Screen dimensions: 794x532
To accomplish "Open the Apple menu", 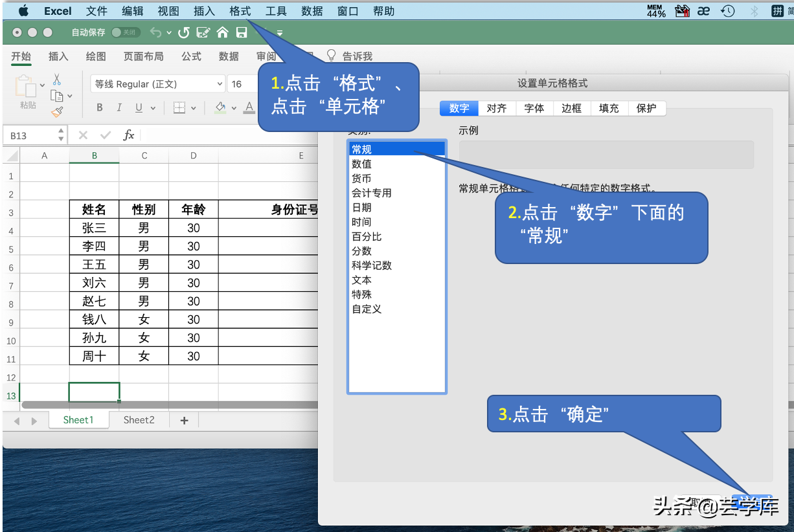I will tap(23, 10).
